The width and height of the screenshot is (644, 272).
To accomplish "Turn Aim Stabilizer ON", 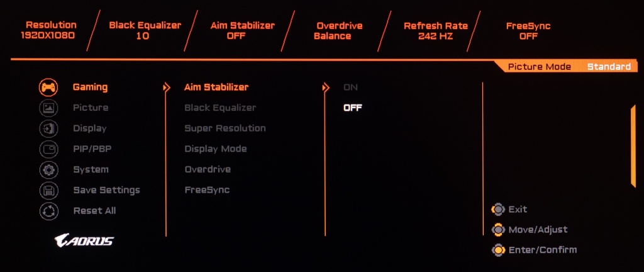I will [350, 88].
